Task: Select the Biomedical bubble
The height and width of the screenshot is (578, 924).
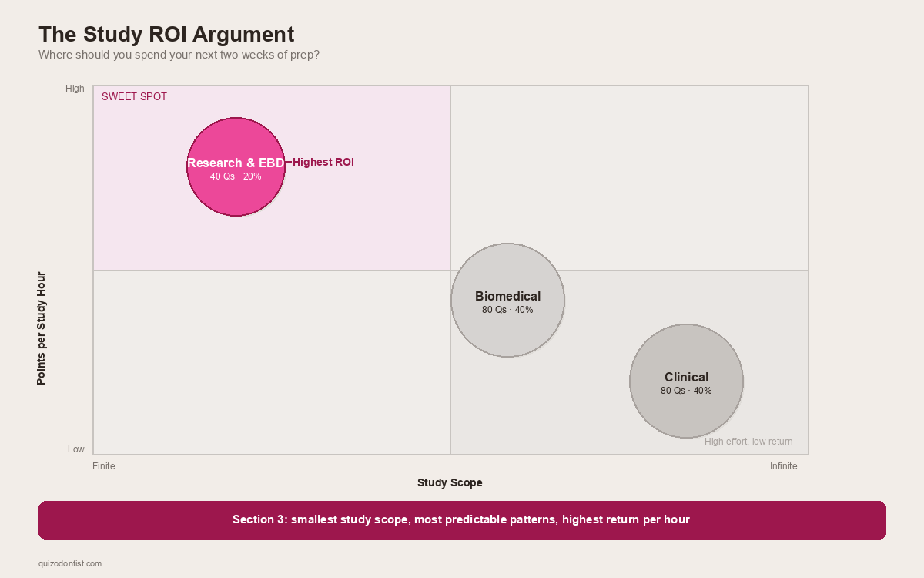Action: (507, 331)
